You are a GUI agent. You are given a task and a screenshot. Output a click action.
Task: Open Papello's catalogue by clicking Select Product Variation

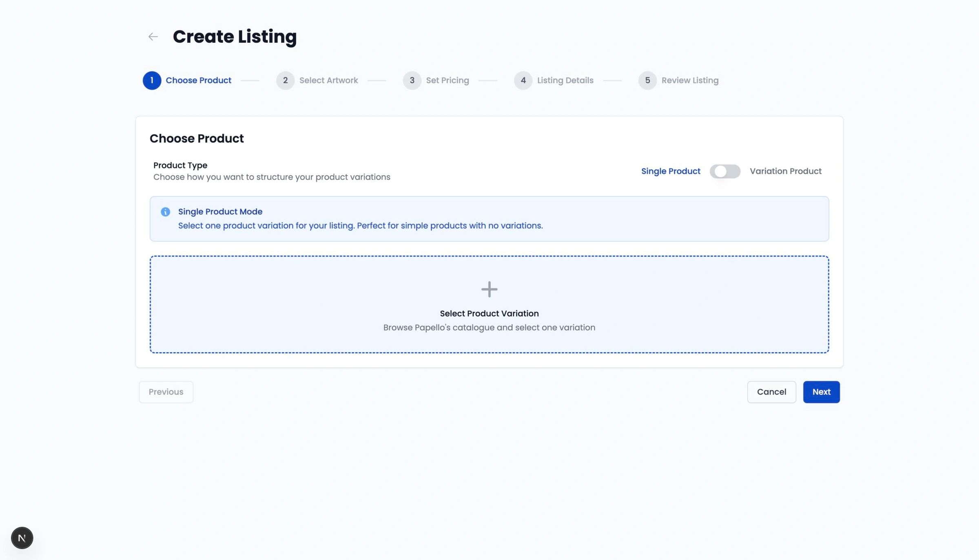click(x=489, y=313)
